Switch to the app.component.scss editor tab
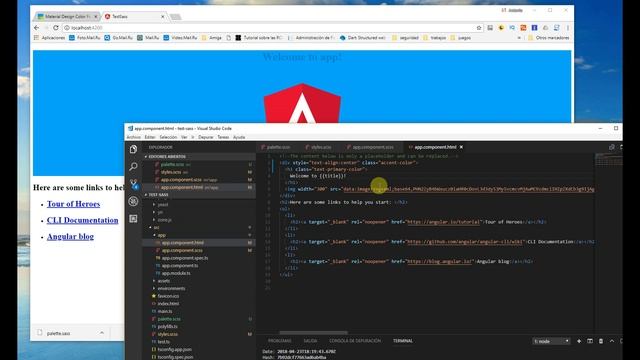Image resolution: width=640 pixels, height=360 pixels. click(373, 147)
